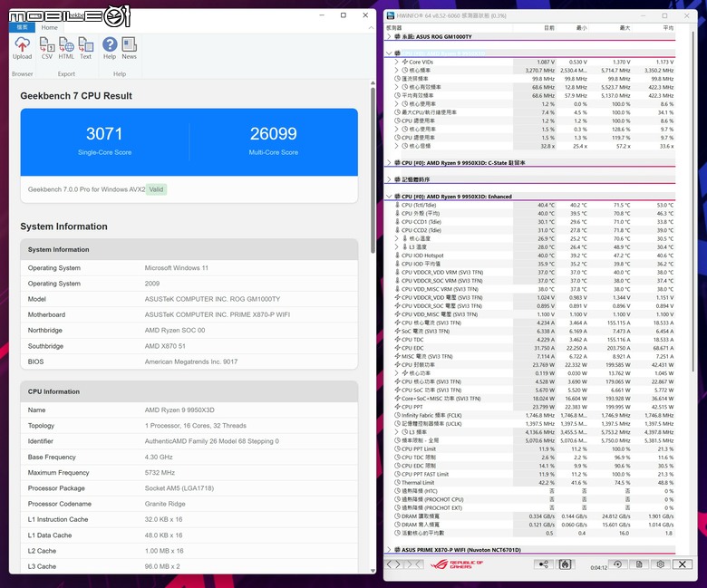Click the 感測器 column header
This screenshot has height=588, width=707.
(x=394, y=28)
